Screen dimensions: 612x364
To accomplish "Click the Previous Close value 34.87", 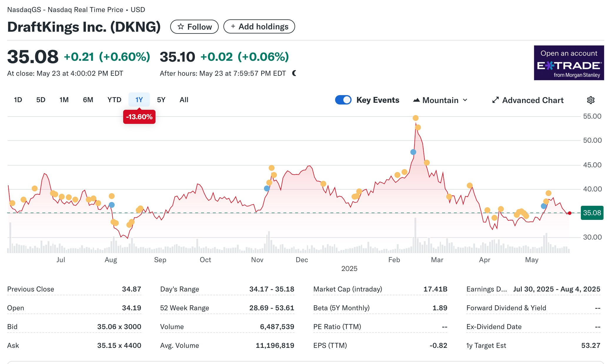I will pyautogui.click(x=131, y=289).
